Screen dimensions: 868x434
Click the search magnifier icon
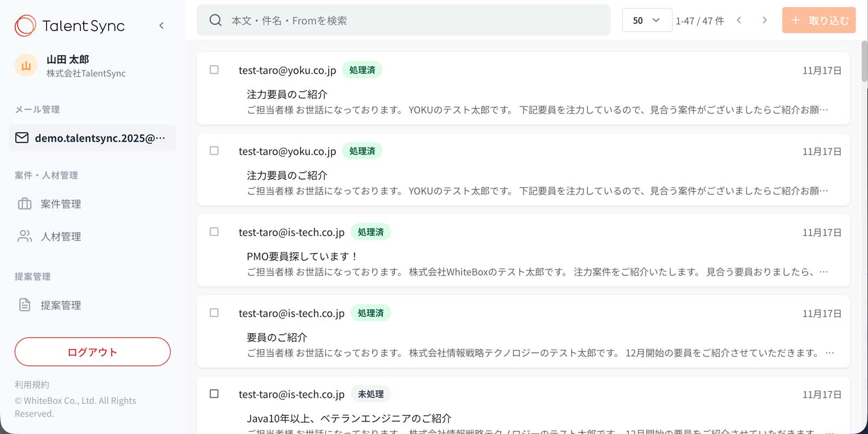coord(215,21)
